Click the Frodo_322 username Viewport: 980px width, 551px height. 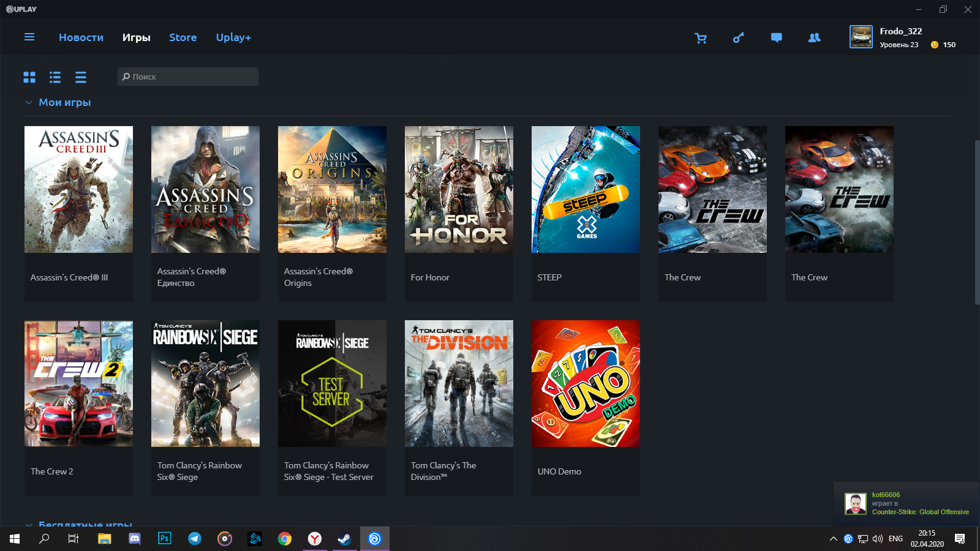coord(900,31)
